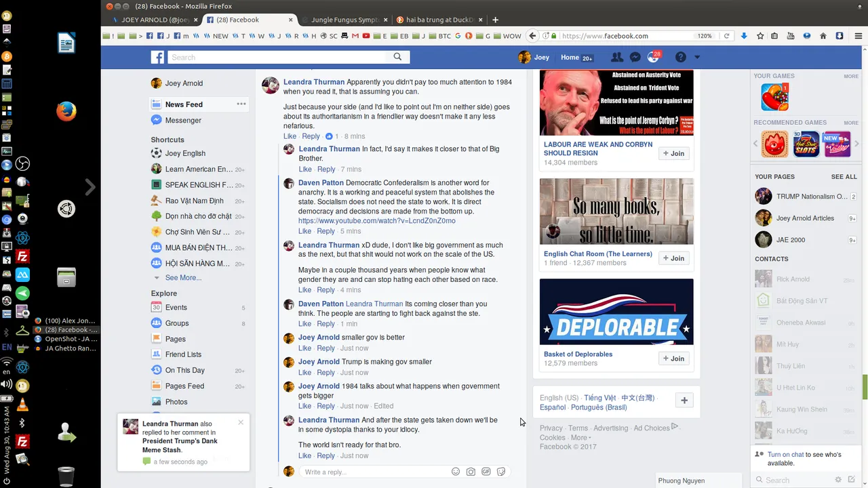
Task: Post a GIF in the reply
Action: (x=486, y=472)
